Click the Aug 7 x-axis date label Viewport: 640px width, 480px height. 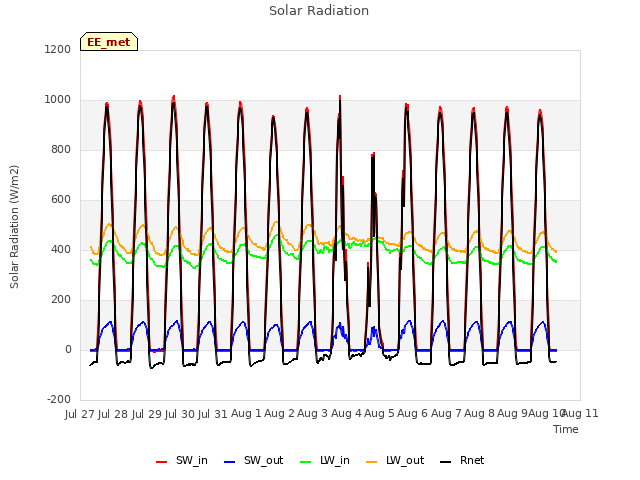pyautogui.click(x=446, y=414)
